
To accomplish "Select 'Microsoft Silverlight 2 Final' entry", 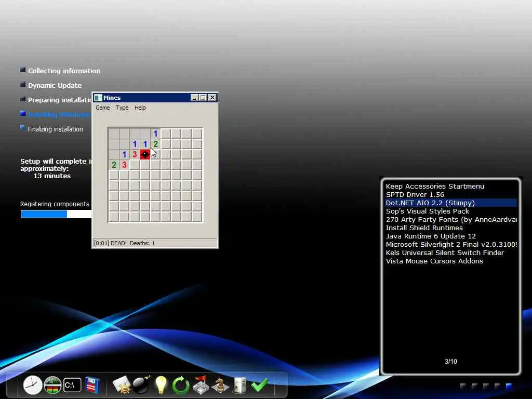I will [451, 244].
